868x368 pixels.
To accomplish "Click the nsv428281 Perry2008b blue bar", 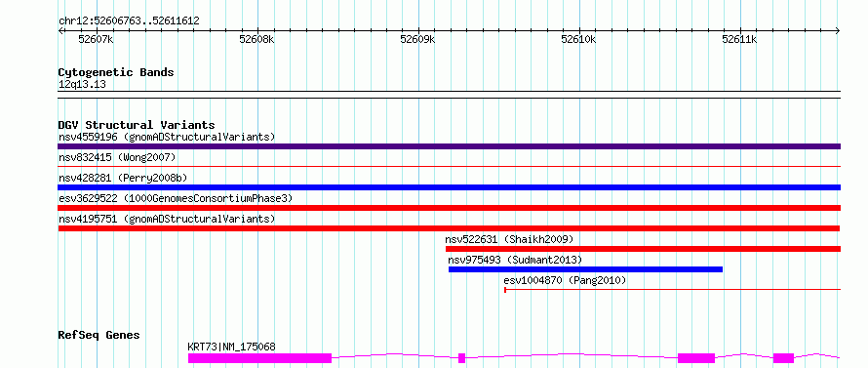I will coord(449,187).
